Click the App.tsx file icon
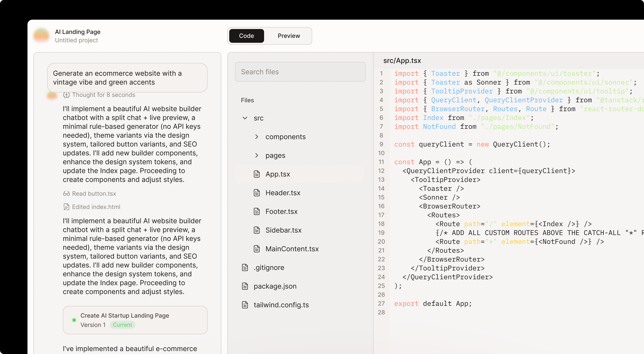The image size is (644, 354). point(256,174)
